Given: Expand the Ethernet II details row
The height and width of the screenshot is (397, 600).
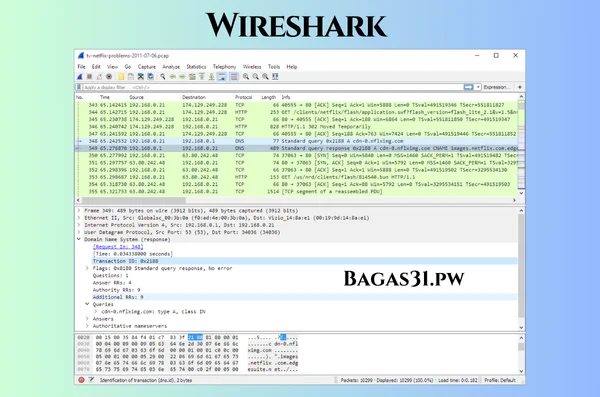Looking at the screenshot, I should (x=79, y=218).
